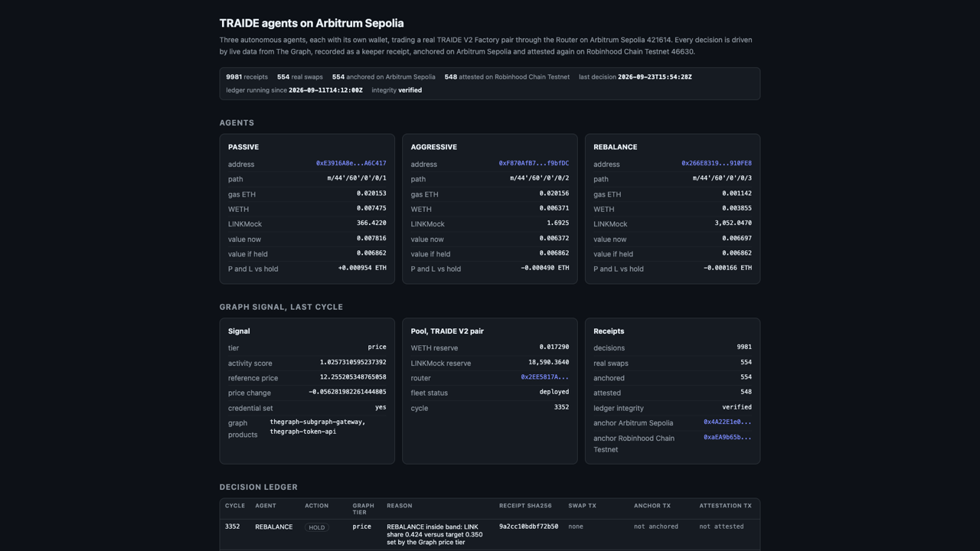Open AGGRESSIVE agent address 0xF870AfB7 link
The width and height of the screenshot is (980, 551).
pos(534,163)
